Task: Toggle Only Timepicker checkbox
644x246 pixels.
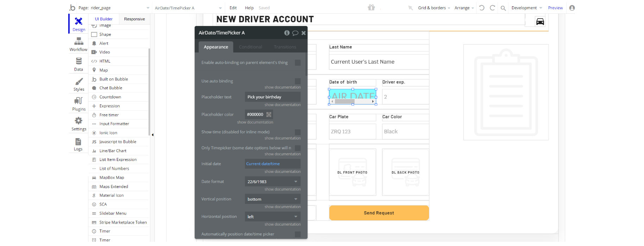Action: [298, 148]
